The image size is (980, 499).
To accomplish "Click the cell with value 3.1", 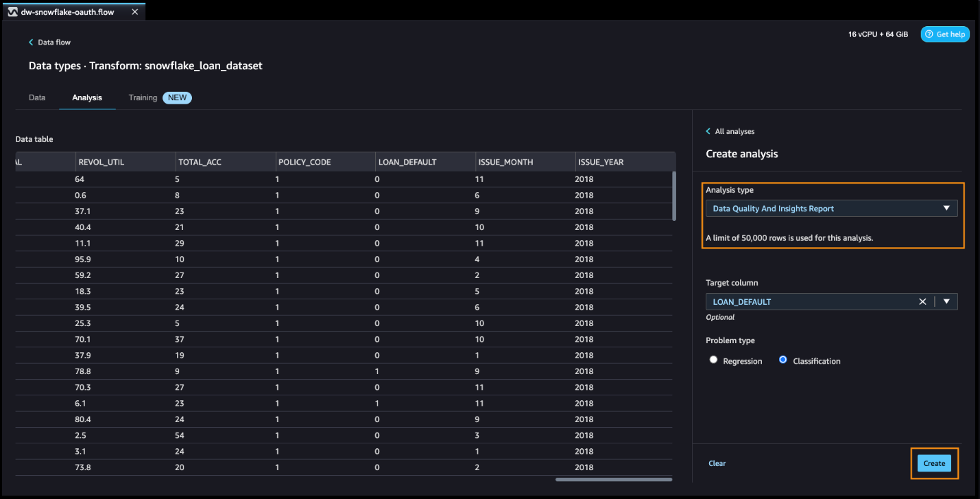I will [x=80, y=452].
